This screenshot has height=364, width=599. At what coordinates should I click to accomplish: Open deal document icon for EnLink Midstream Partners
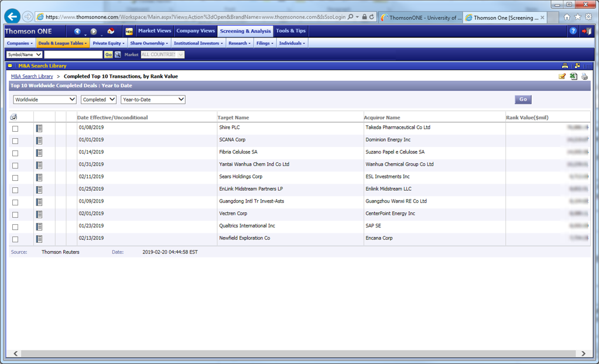tap(39, 190)
